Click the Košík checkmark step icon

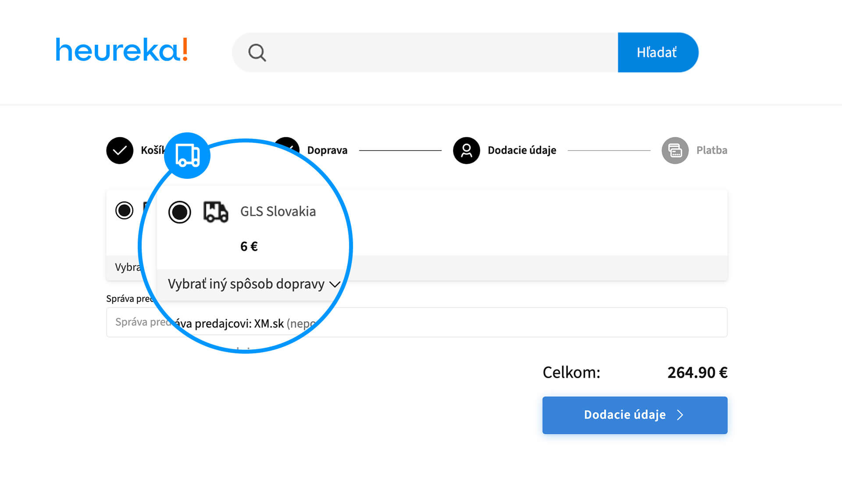(120, 150)
